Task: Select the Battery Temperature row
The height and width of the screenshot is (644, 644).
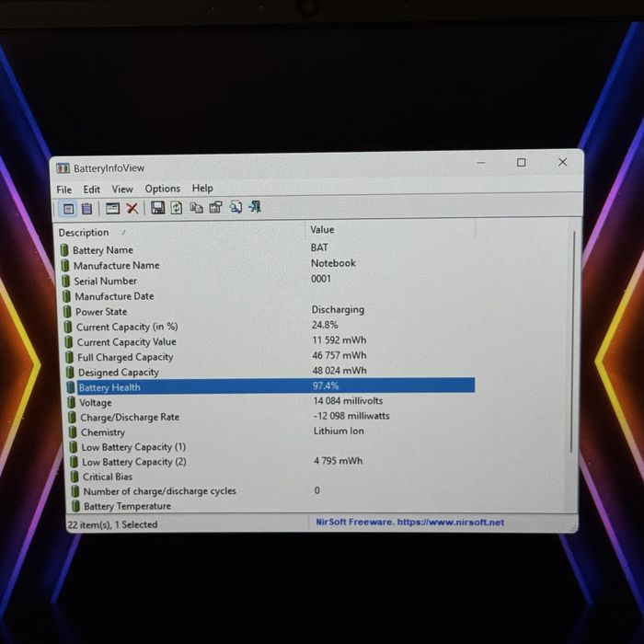Action: (274, 506)
